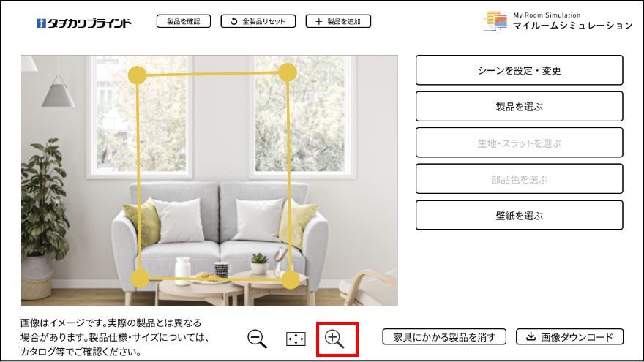Open the 製品を選ぶ panel

pos(519,106)
